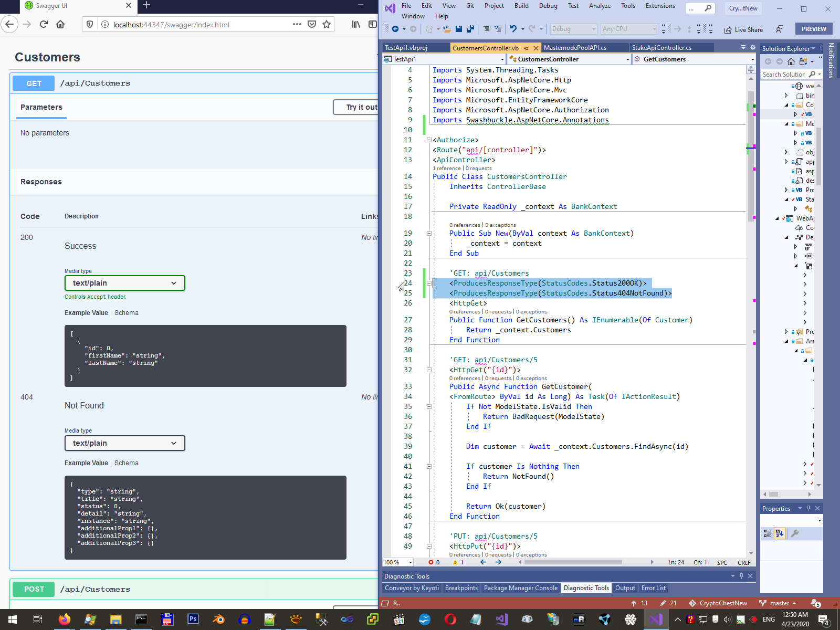
Task: Click the Undo arrow in Visual Studio toolbar
Action: pos(513,29)
